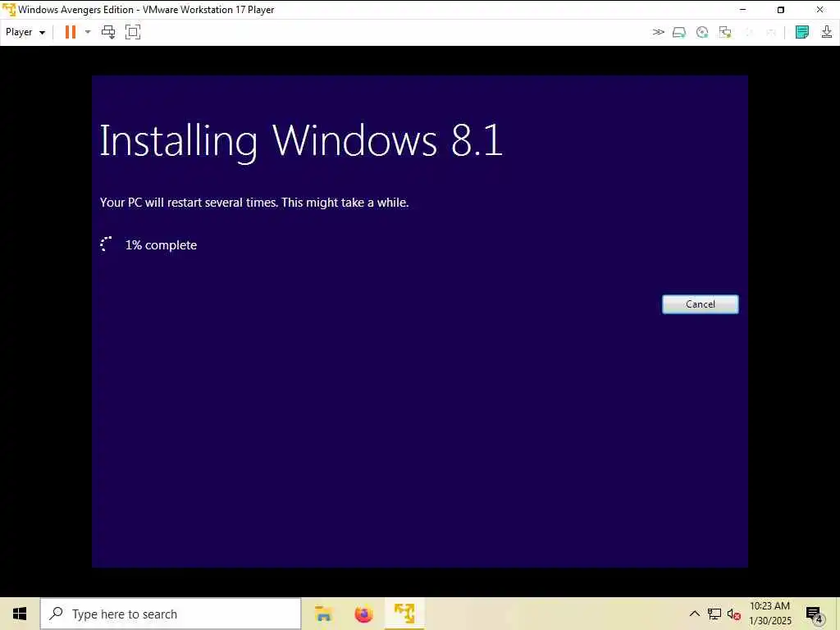Open File Explorer from taskbar

(323, 614)
